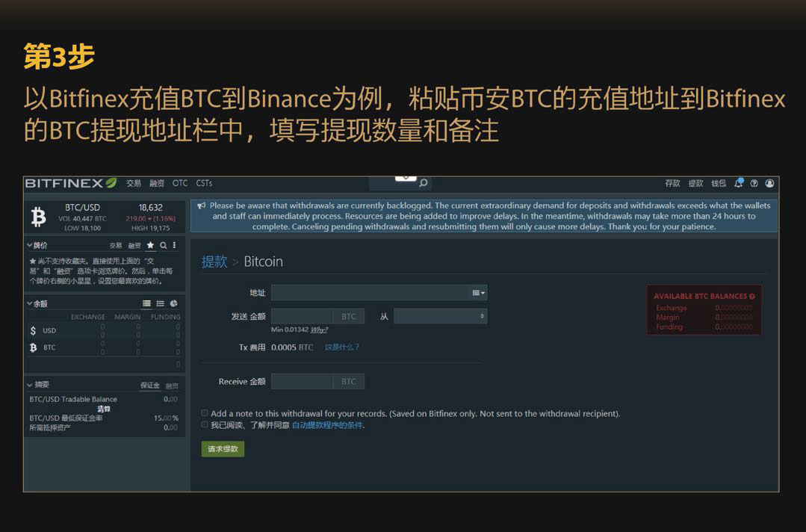Click the 提款 breadcrumb link
This screenshot has height=532, width=806.
pos(214,262)
